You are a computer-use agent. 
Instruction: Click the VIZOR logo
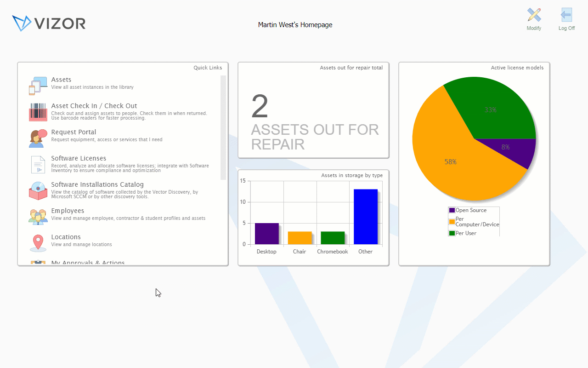point(49,23)
